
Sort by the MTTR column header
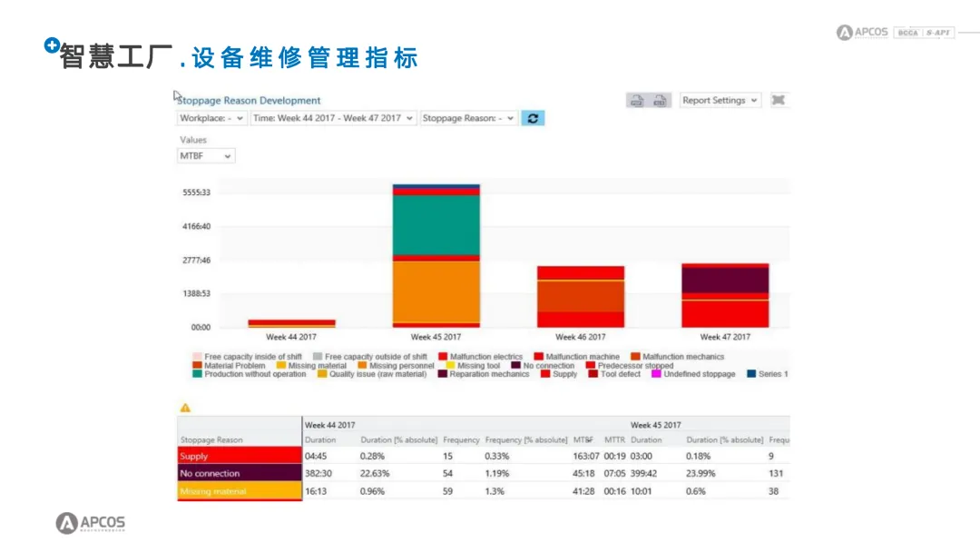[614, 439]
